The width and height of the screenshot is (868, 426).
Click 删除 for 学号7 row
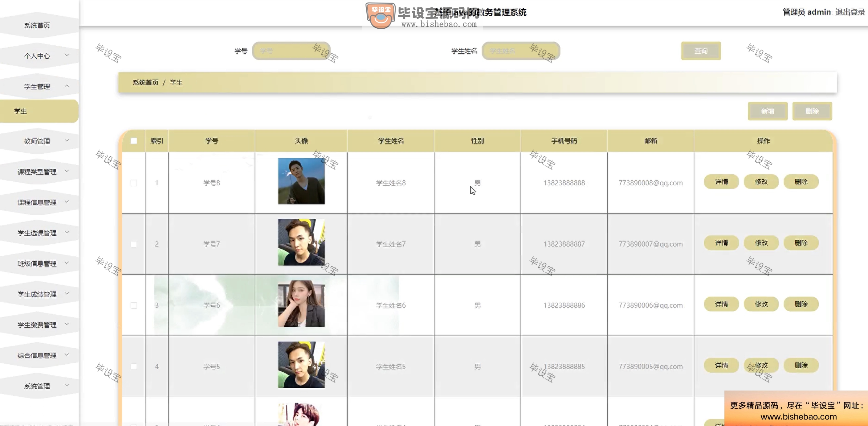(801, 243)
